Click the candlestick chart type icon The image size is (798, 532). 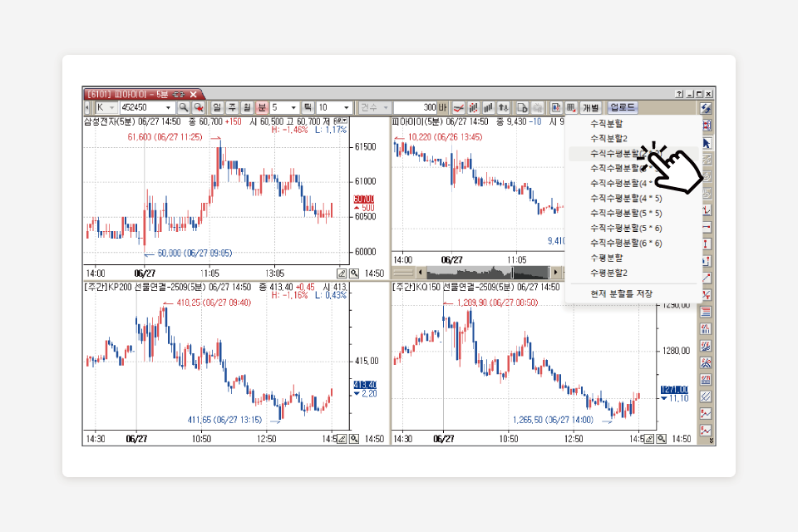coord(473,108)
